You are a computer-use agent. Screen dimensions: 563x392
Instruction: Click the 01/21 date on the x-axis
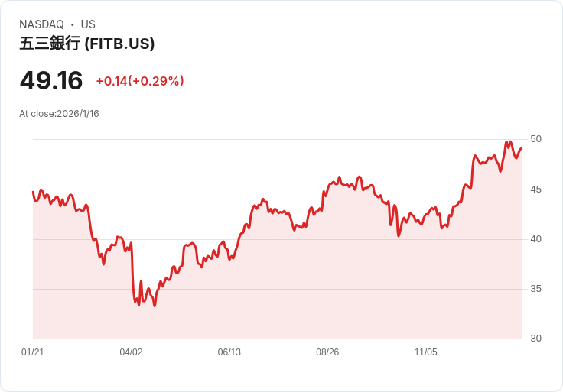(x=33, y=352)
